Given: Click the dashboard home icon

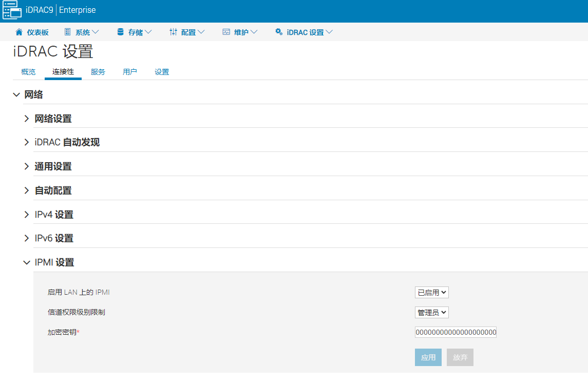Looking at the screenshot, I should (x=19, y=32).
